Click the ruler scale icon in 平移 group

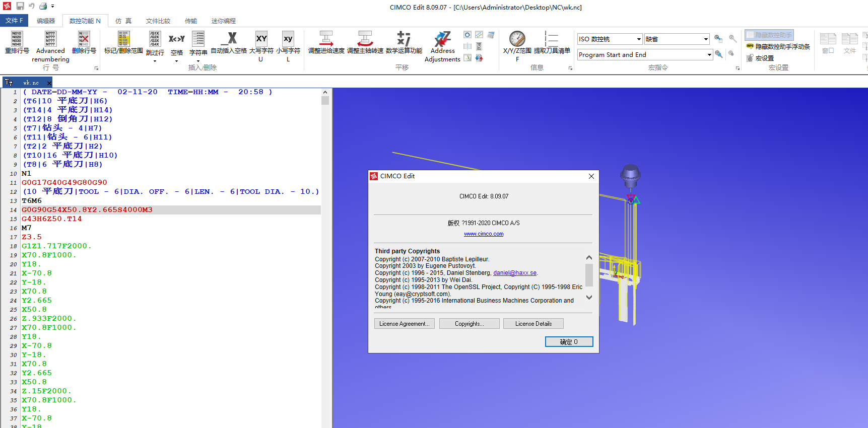point(479,35)
